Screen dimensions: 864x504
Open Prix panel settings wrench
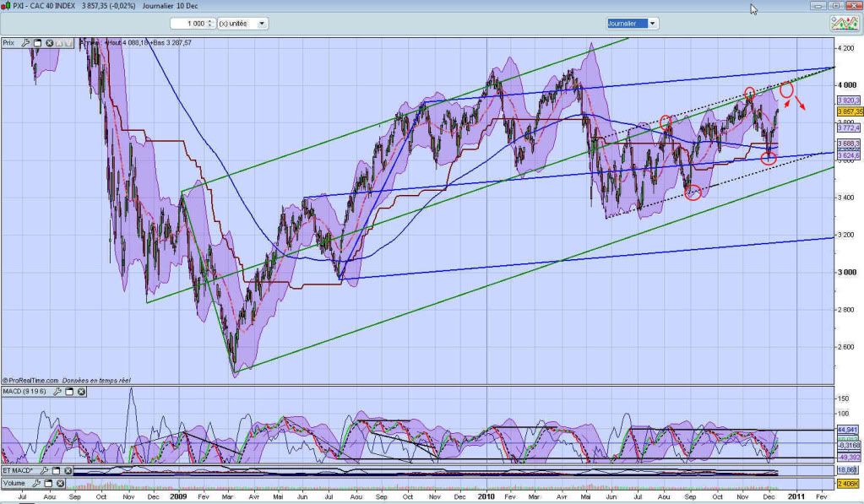coord(27,42)
